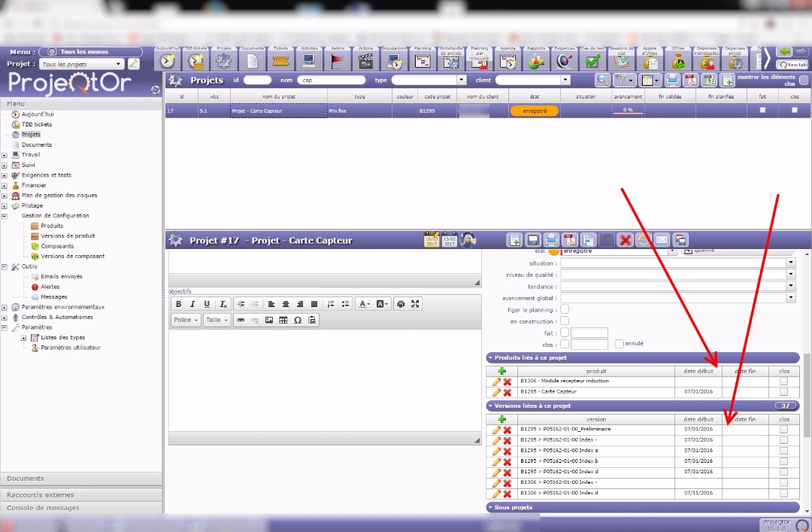Check the annulé checkbox

(619, 344)
